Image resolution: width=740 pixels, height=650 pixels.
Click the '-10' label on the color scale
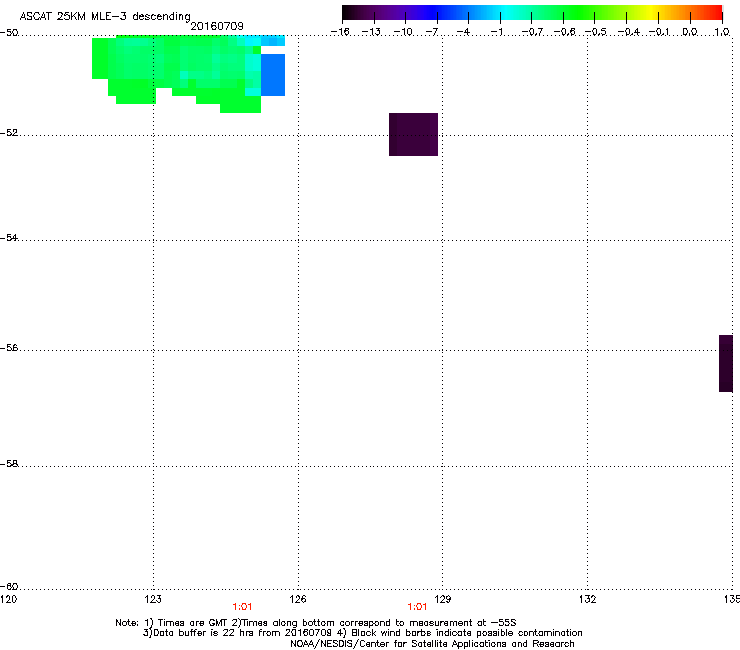coord(403,32)
